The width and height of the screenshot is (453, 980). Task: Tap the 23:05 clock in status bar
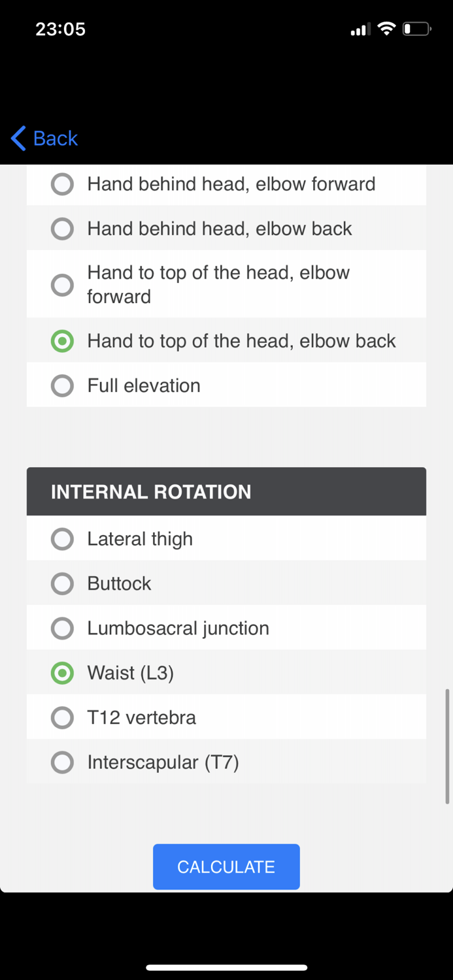[60, 29]
